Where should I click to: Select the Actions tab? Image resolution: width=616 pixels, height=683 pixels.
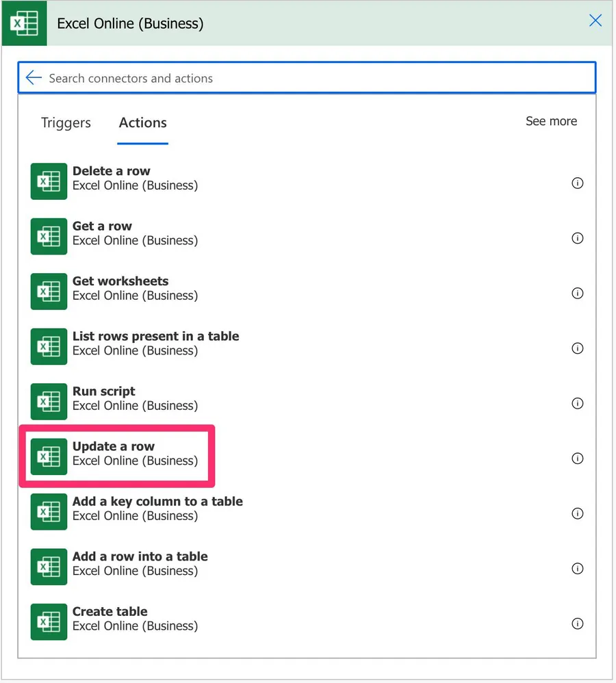(142, 123)
